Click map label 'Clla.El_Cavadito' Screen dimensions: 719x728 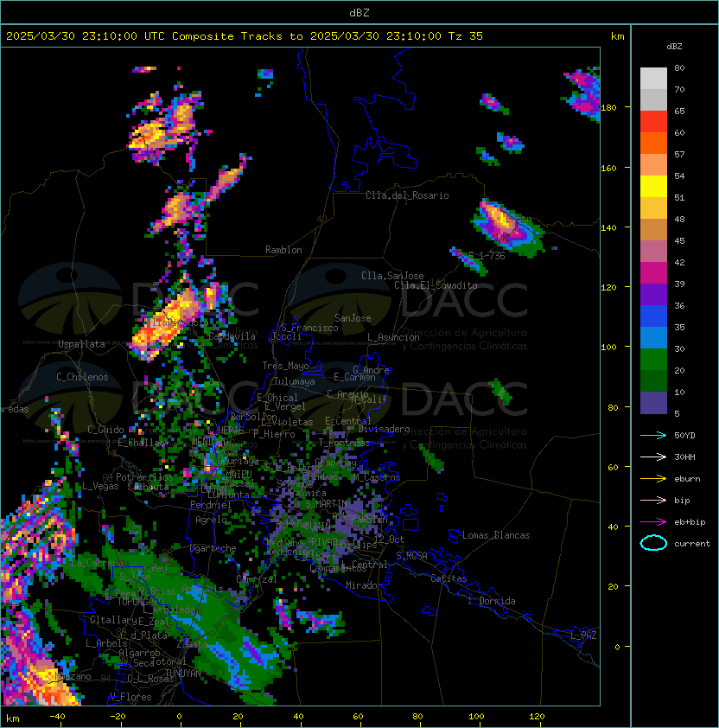click(x=436, y=285)
